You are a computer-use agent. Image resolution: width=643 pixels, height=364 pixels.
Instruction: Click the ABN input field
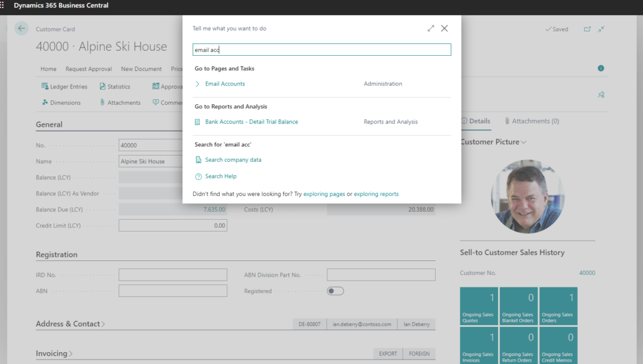[x=173, y=291]
